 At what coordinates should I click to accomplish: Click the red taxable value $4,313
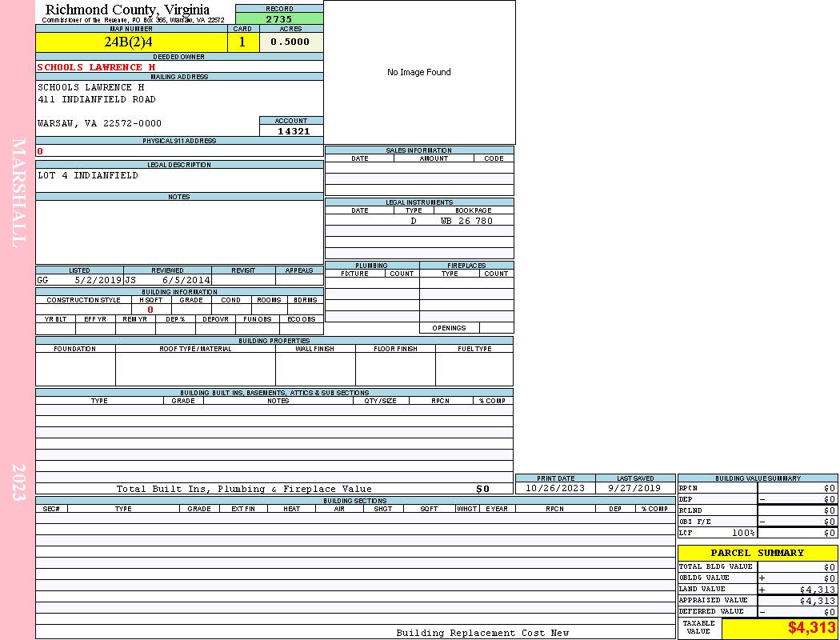tap(811, 628)
